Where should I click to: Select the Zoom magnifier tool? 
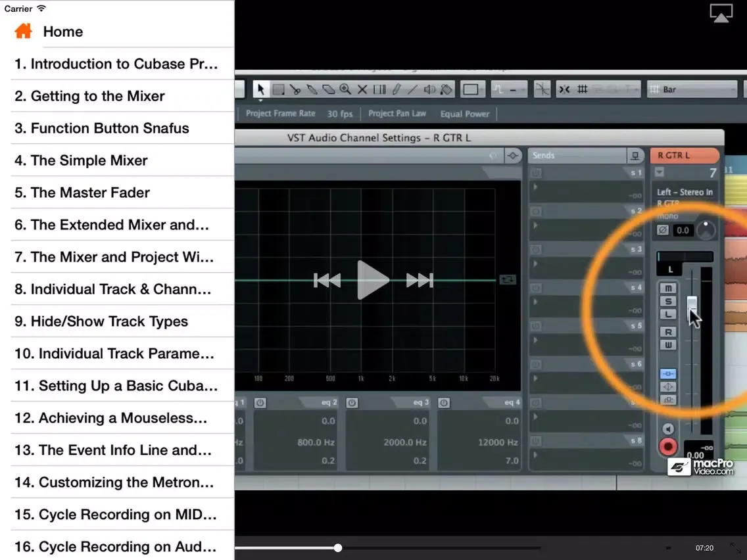click(345, 89)
